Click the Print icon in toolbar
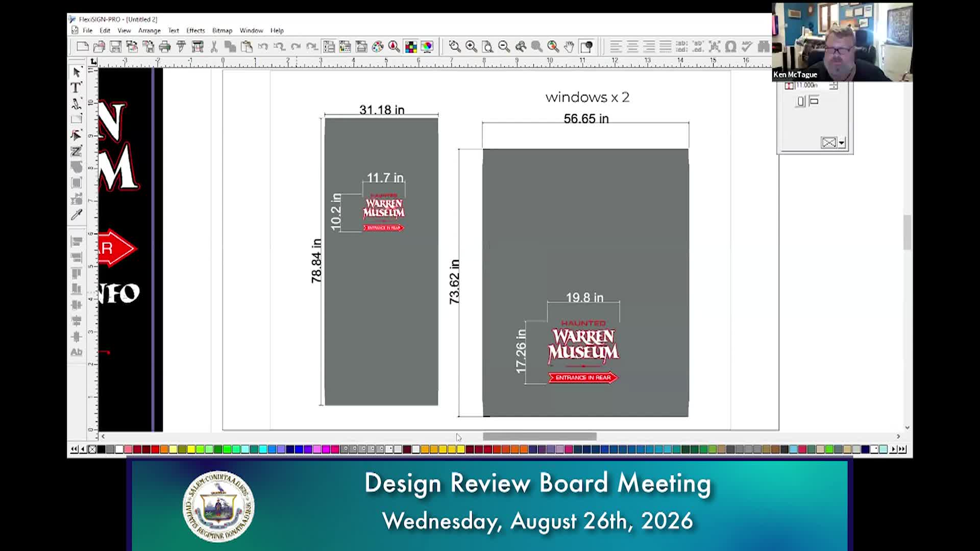Viewport: 980px width, 551px height. [x=164, y=47]
